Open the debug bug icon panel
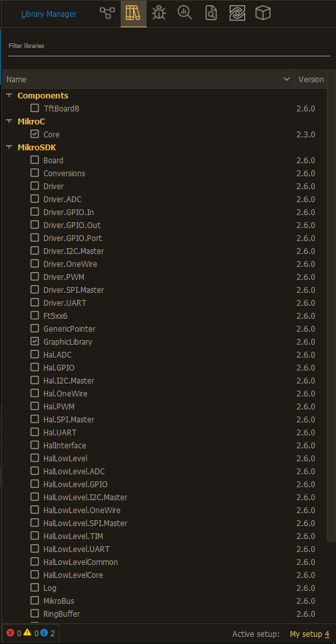336x644 pixels. 159,14
